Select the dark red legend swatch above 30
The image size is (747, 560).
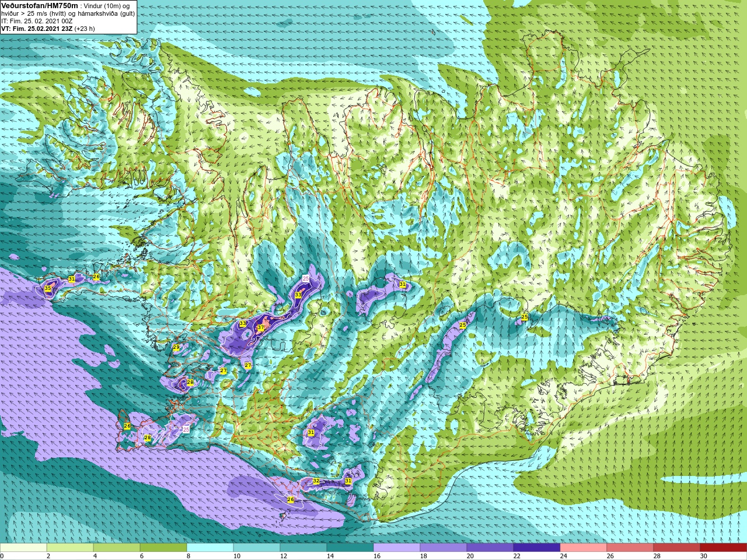point(724,548)
